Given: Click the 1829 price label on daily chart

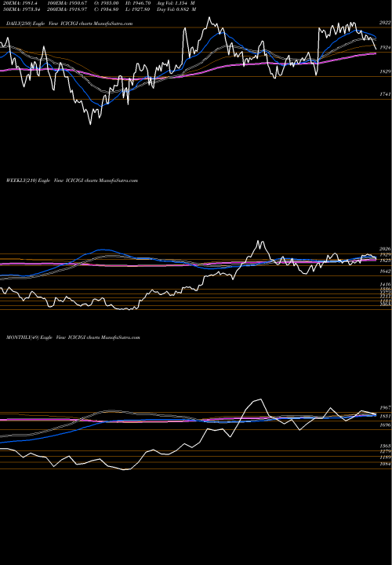Looking at the screenshot, I should (x=385, y=71).
